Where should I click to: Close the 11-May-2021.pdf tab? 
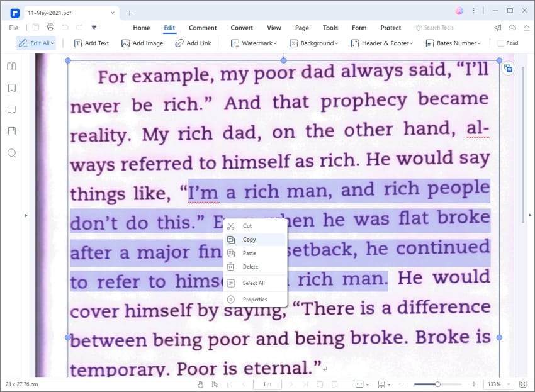(x=113, y=13)
